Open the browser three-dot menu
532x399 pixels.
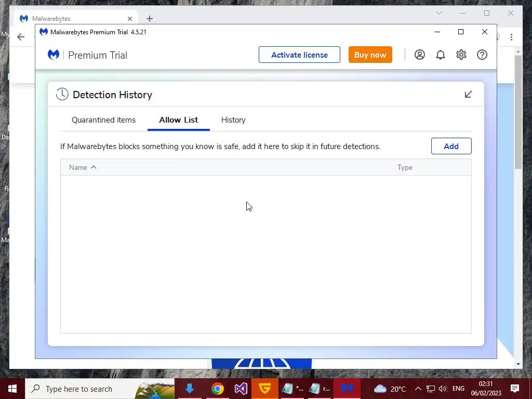point(511,37)
